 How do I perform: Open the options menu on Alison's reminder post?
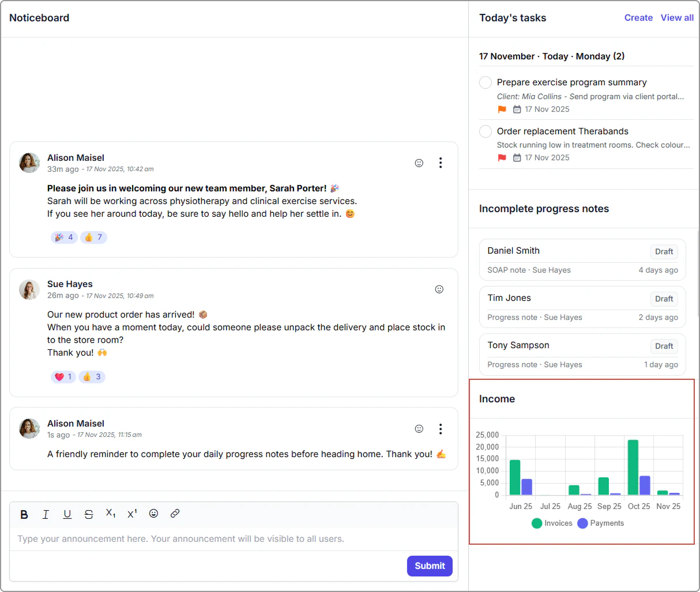(x=441, y=429)
